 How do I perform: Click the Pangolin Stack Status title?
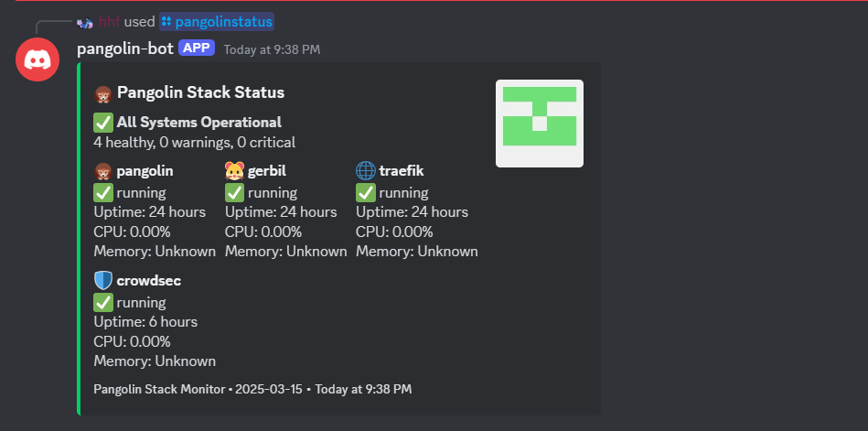coord(200,92)
